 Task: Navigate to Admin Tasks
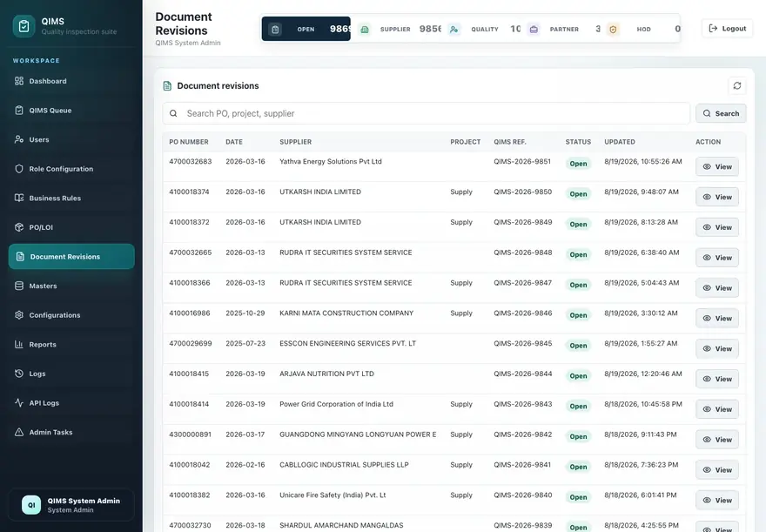71,433
